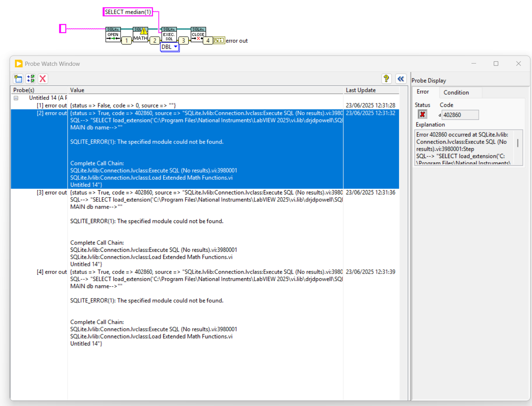Click the Code field showing 402860
The height and width of the screenshot is (406, 532).
coord(460,115)
